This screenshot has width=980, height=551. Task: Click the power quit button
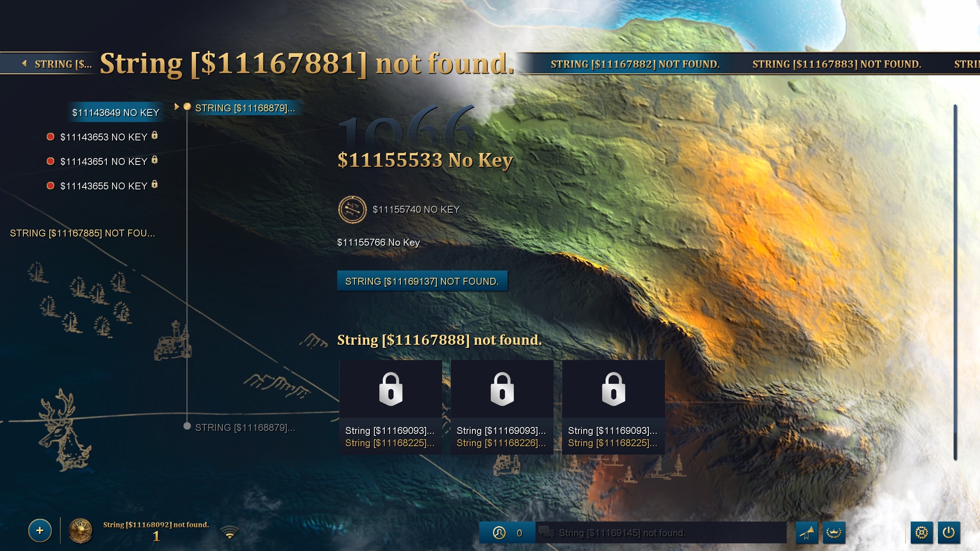point(949,533)
